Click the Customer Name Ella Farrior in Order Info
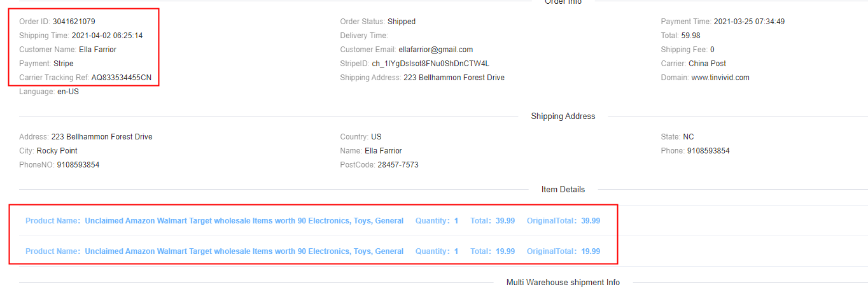 click(97, 50)
